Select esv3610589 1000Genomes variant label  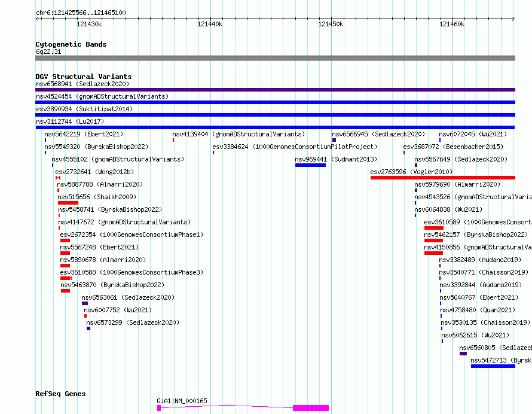click(x=478, y=222)
